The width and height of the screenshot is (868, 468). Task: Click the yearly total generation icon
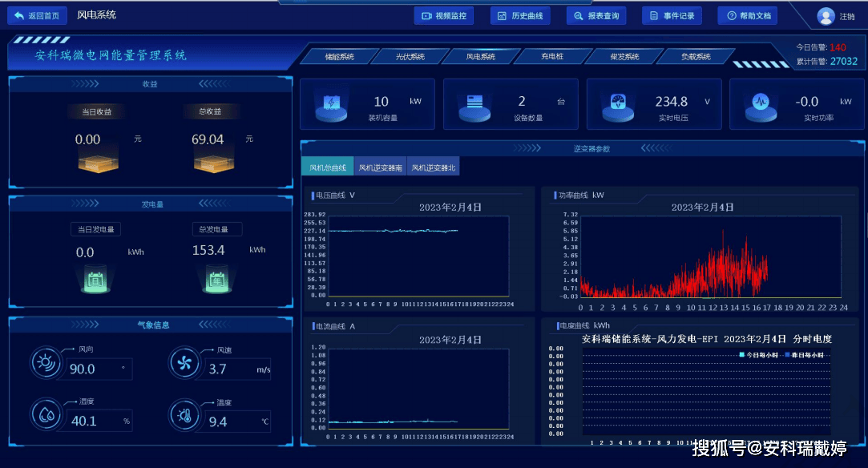point(217,280)
